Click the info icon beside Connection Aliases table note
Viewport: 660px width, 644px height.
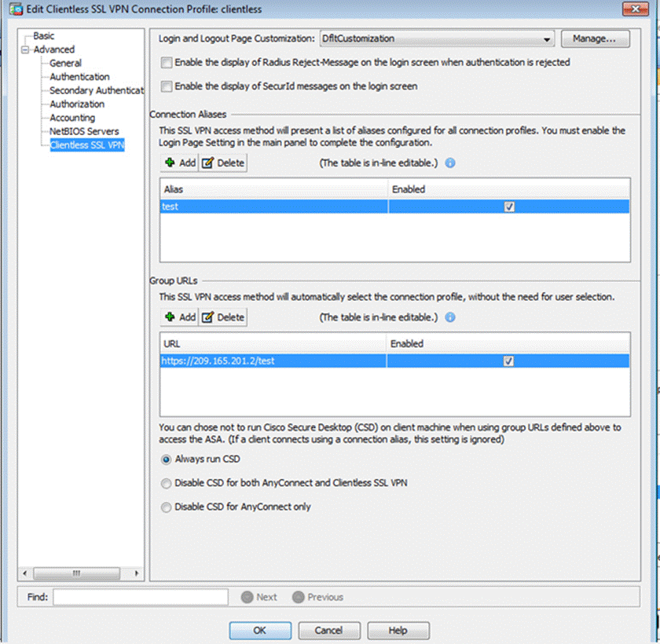[450, 163]
